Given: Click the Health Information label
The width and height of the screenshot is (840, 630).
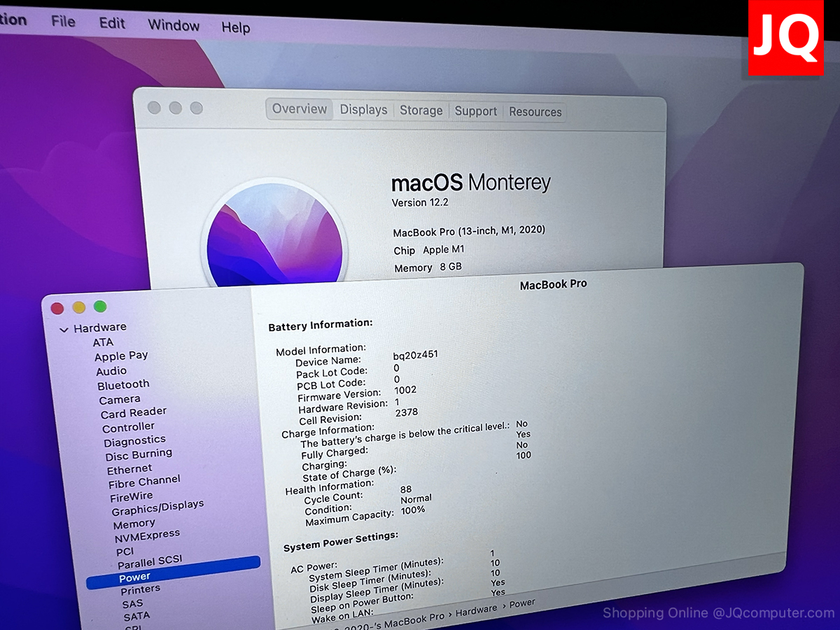Looking at the screenshot, I should (x=329, y=487).
